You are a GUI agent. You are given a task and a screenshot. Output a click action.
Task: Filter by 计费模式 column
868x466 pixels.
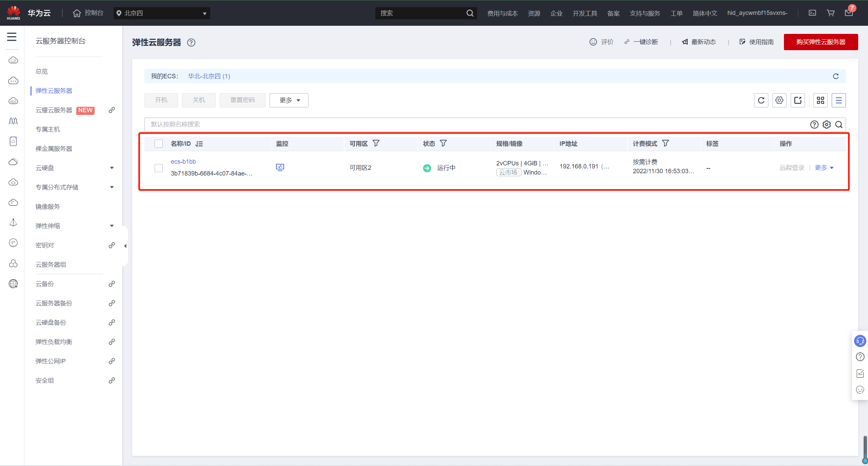pos(666,143)
